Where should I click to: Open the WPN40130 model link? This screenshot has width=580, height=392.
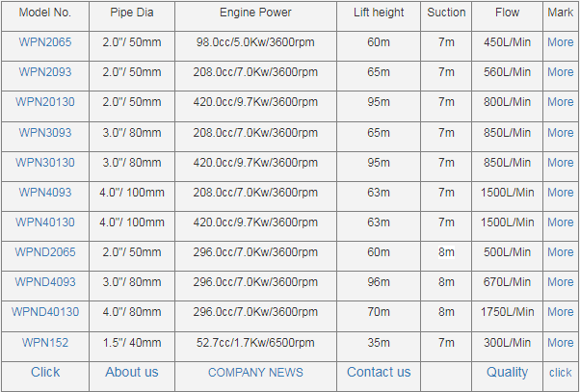[45, 222]
